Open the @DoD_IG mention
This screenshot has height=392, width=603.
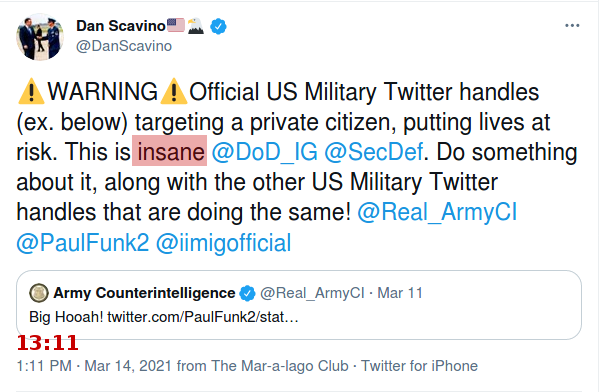click(265, 152)
